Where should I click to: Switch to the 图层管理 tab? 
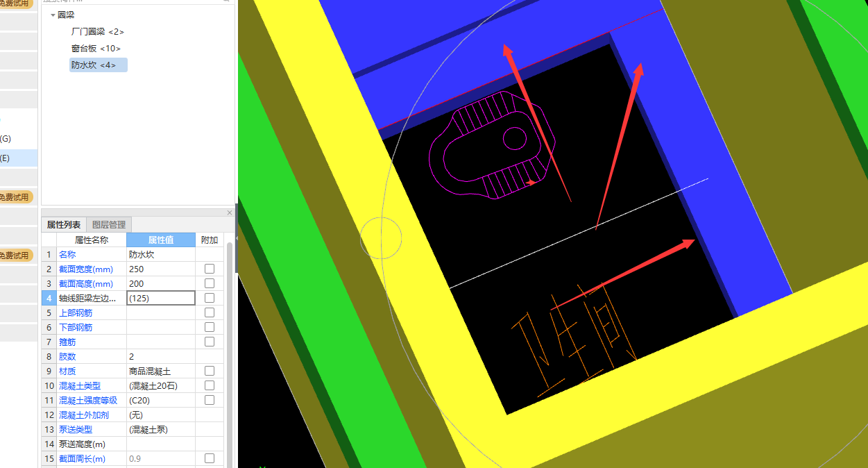pyautogui.click(x=109, y=225)
